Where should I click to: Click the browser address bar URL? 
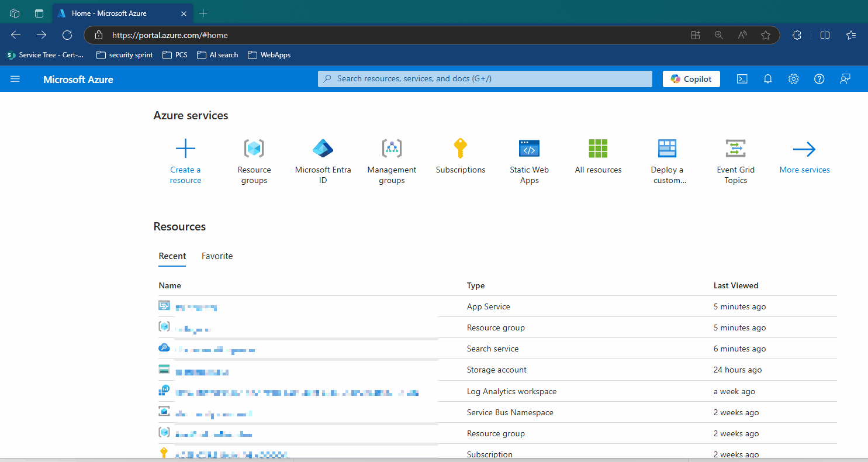[170, 35]
